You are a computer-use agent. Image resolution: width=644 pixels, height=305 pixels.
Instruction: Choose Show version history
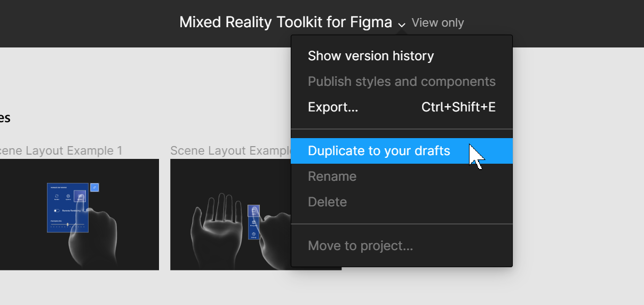(371, 56)
